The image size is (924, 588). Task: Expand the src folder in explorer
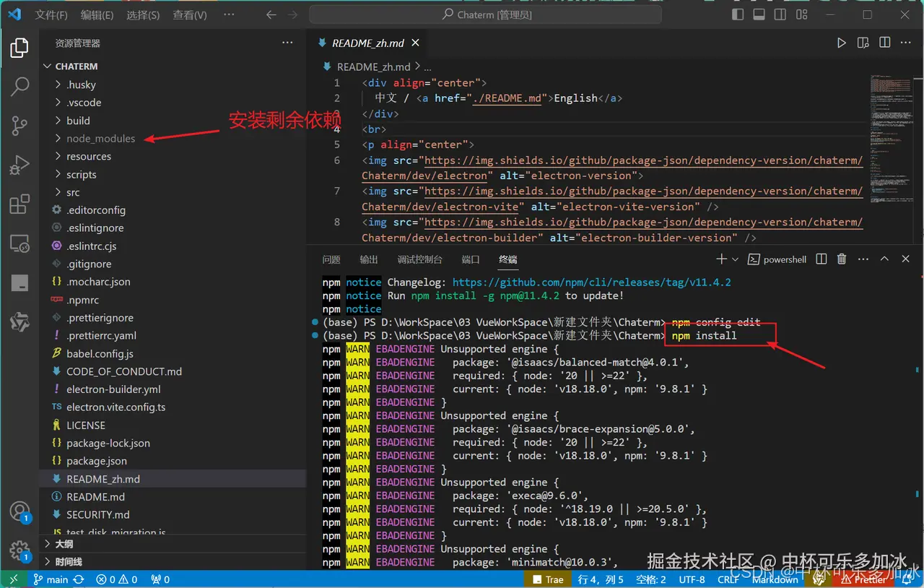[73, 192]
